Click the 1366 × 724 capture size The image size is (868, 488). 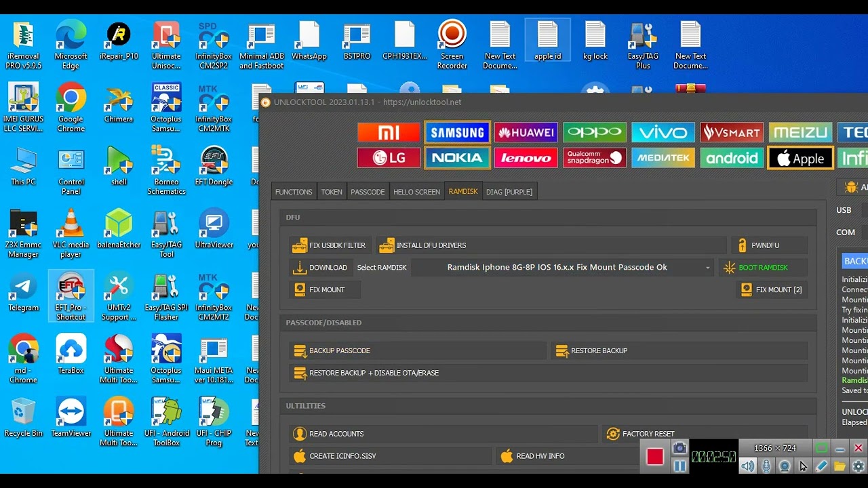[775, 448]
